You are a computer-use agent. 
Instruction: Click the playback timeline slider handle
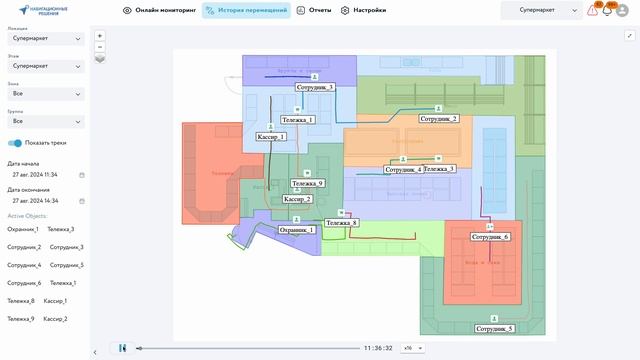(139, 348)
